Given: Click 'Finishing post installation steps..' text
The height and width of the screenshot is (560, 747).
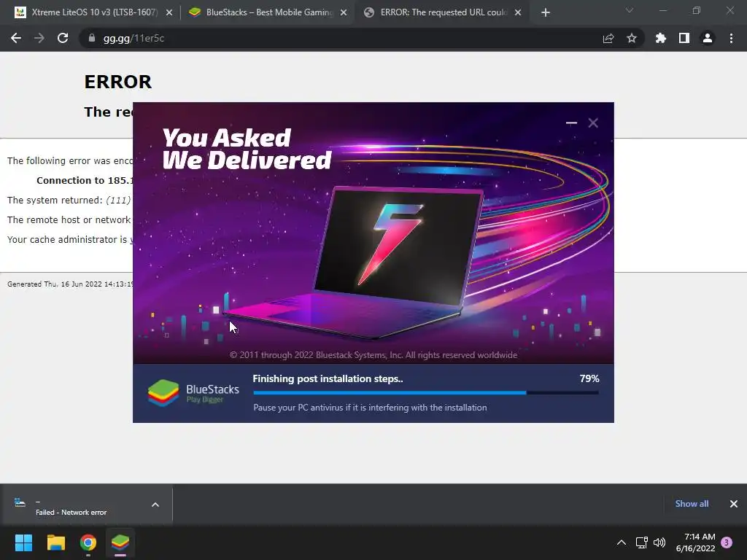Looking at the screenshot, I should tap(328, 378).
